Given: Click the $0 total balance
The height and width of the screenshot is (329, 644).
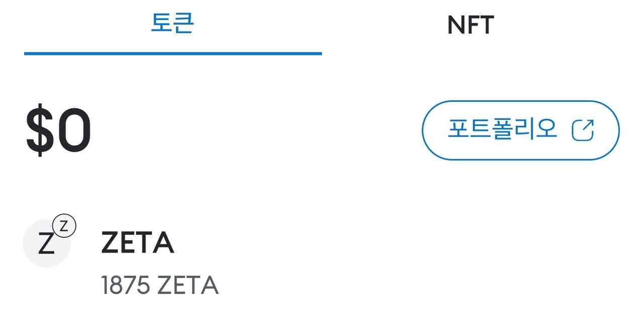Looking at the screenshot, I should tap(59, 131).
